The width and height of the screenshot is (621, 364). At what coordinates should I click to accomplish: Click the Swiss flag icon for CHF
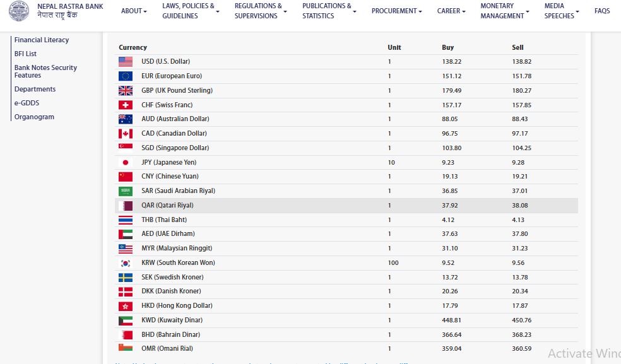pyautogui.click(x=126, y=105)
